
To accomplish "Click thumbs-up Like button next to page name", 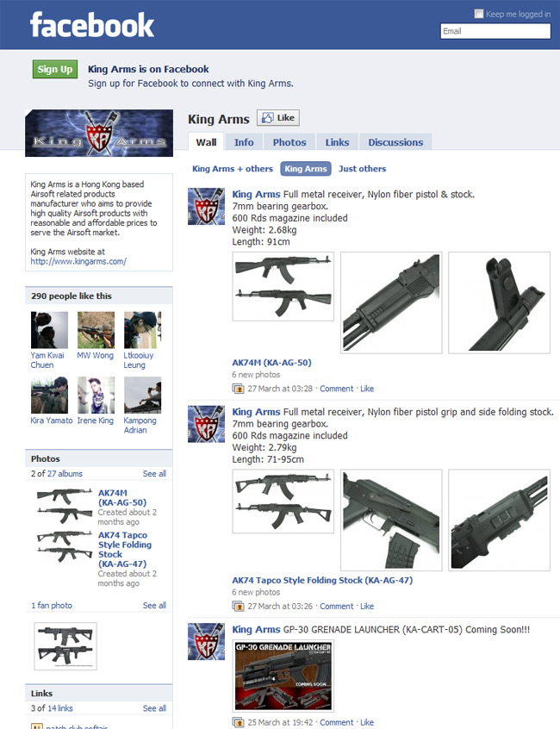I will [x=278, y=118].
